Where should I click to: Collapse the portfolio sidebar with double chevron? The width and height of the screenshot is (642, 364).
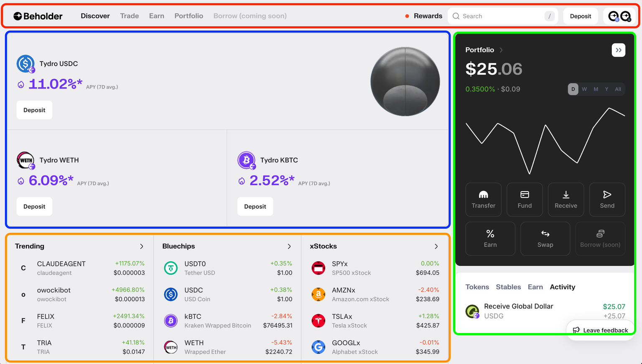click(x=618, y=50)
